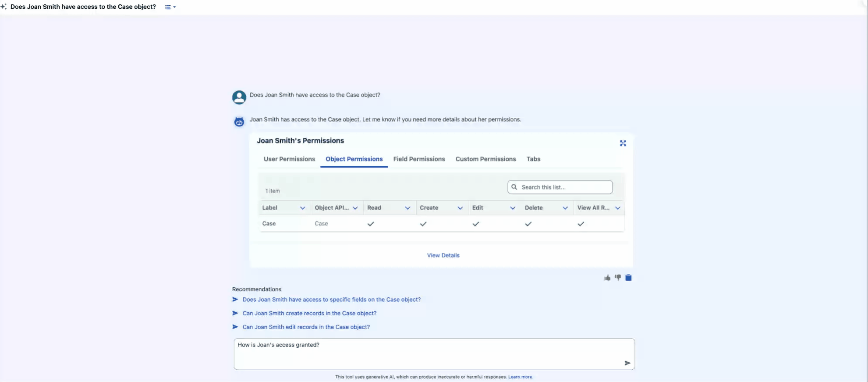Copy response with the clipboard icon
The image size is (868, 382).
[x=628, y=277]
